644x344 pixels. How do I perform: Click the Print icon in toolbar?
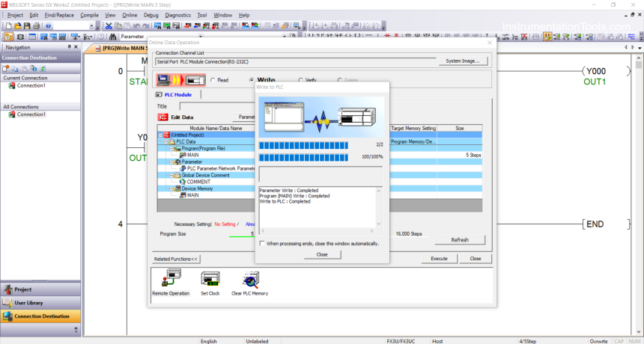coord(36,26)
